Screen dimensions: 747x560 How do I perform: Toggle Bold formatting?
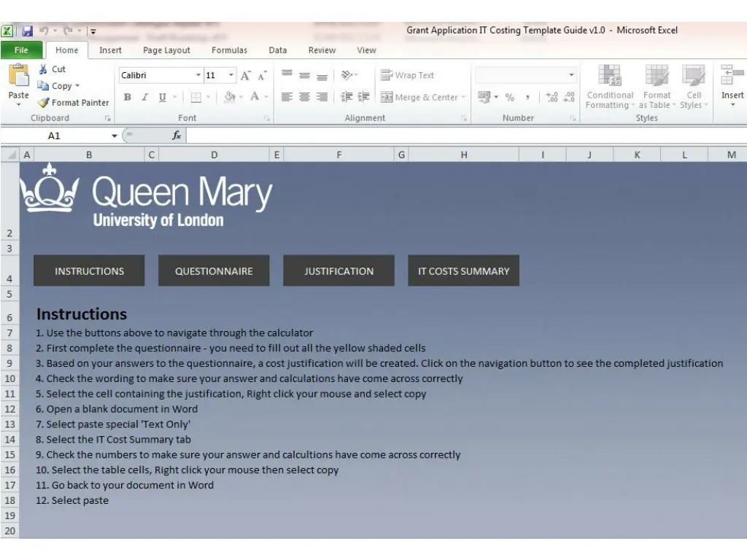(127, 97)
